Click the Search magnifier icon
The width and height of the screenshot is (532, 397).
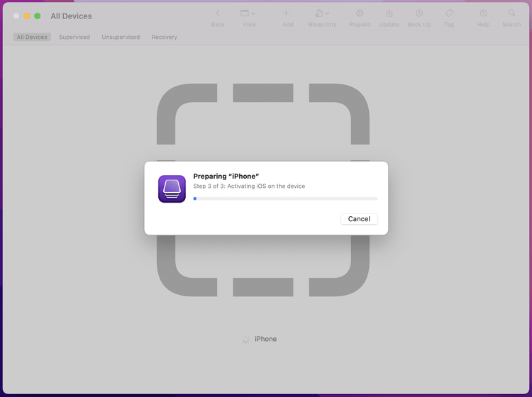511,13
